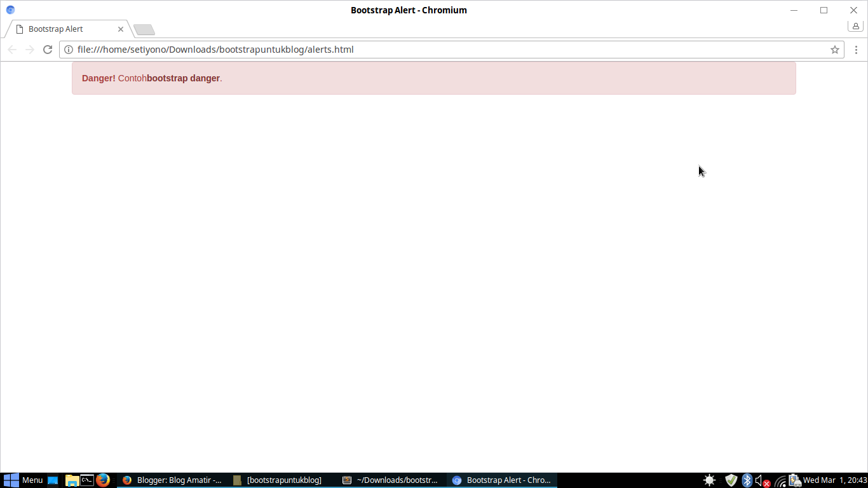
Task: Open the Bluetooth tray icon
Action: point(747,480)
